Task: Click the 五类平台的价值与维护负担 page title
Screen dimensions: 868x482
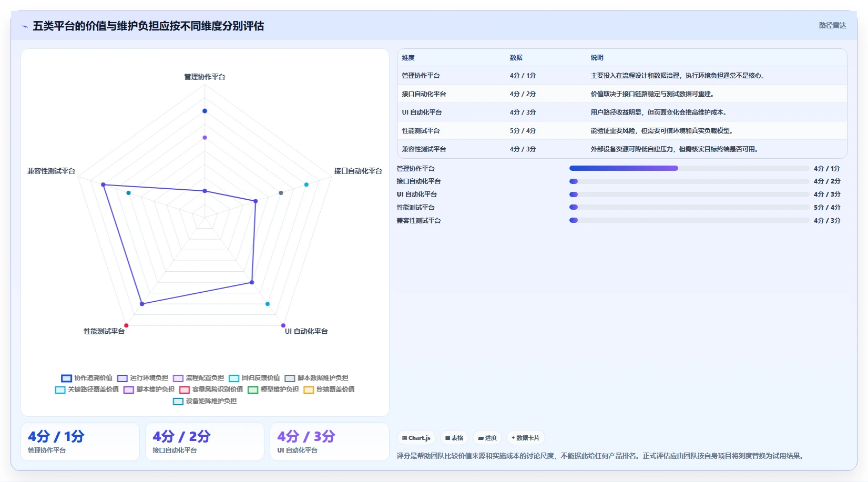Action: (148, 26)
